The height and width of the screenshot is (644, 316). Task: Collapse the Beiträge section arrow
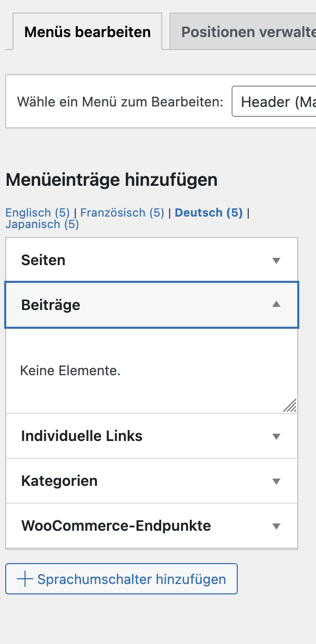[276, 304]
